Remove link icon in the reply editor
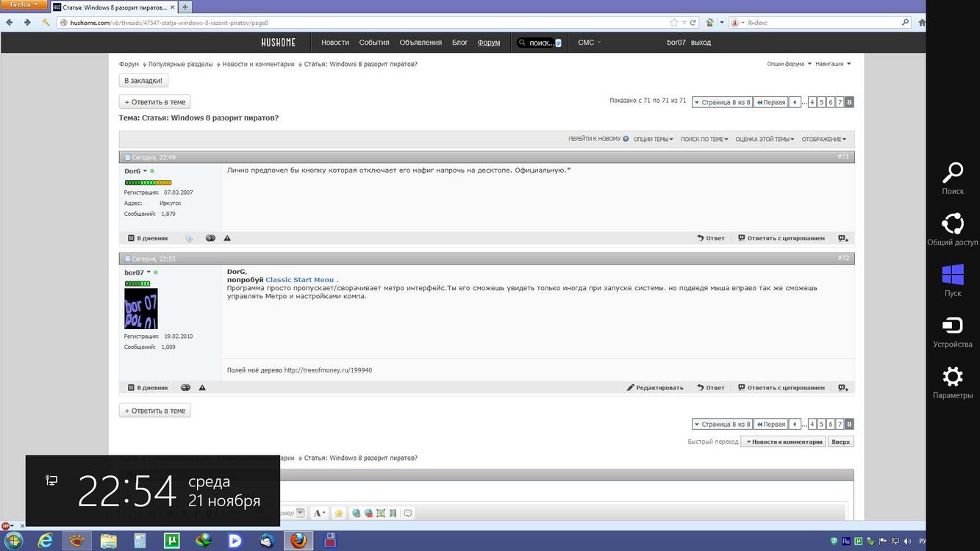The width and height of the screenshot is (980, 551). pyautogui.click(x=368, y=514)
